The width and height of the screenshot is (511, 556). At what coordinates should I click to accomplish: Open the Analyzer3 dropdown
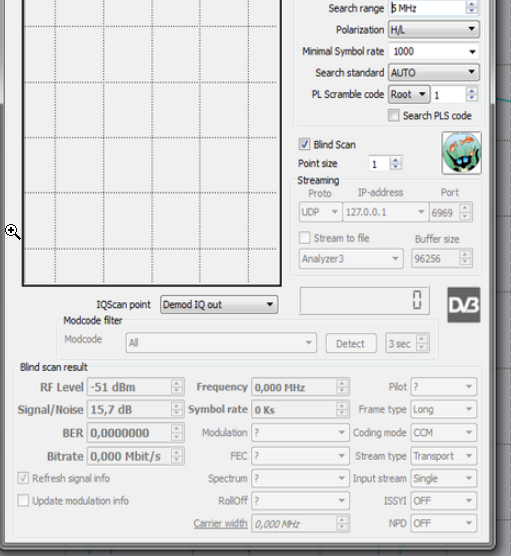point(351,258)
